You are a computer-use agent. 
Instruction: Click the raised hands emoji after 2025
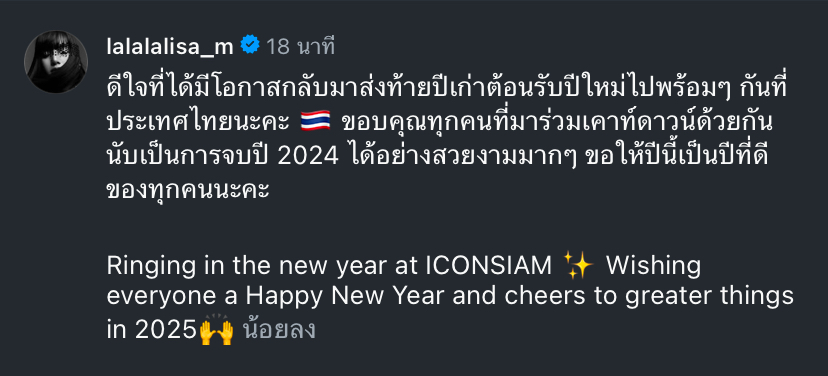[x=217, y=332]
